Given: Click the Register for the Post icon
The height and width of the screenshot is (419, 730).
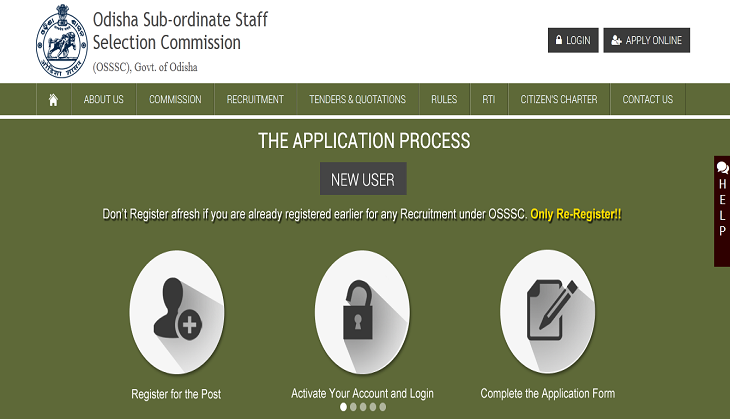Looking at the screenshot, I should click(177, 312).
